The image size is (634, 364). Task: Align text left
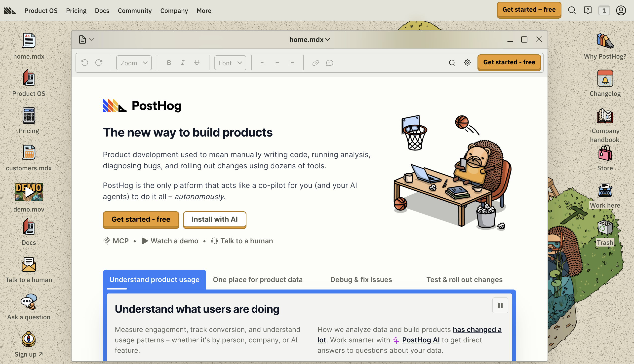coord(263,63)
